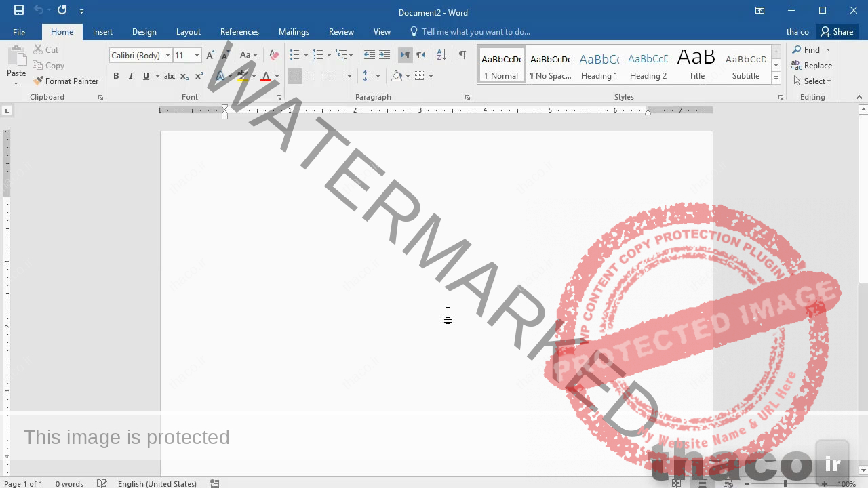Toggle numbered list formatting
This screenshot has width=868, height=488.
(x=318, y=56)
